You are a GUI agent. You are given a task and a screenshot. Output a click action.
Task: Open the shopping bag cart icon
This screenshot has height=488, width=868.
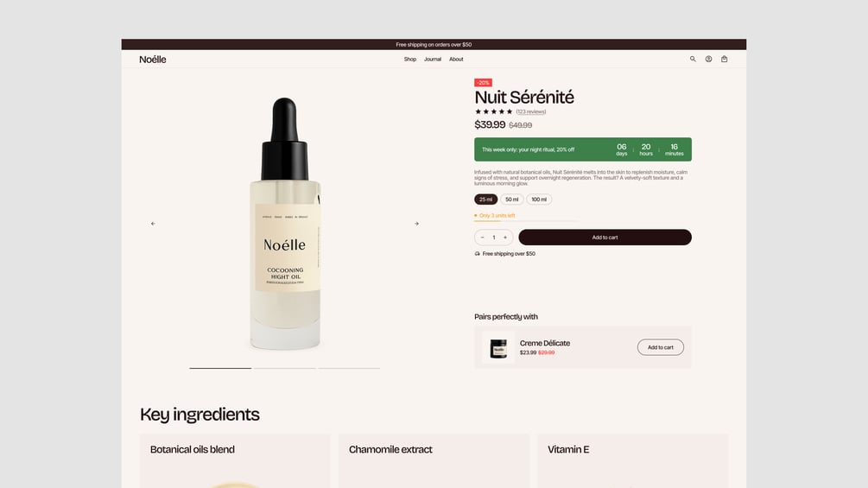coord(724,60)
